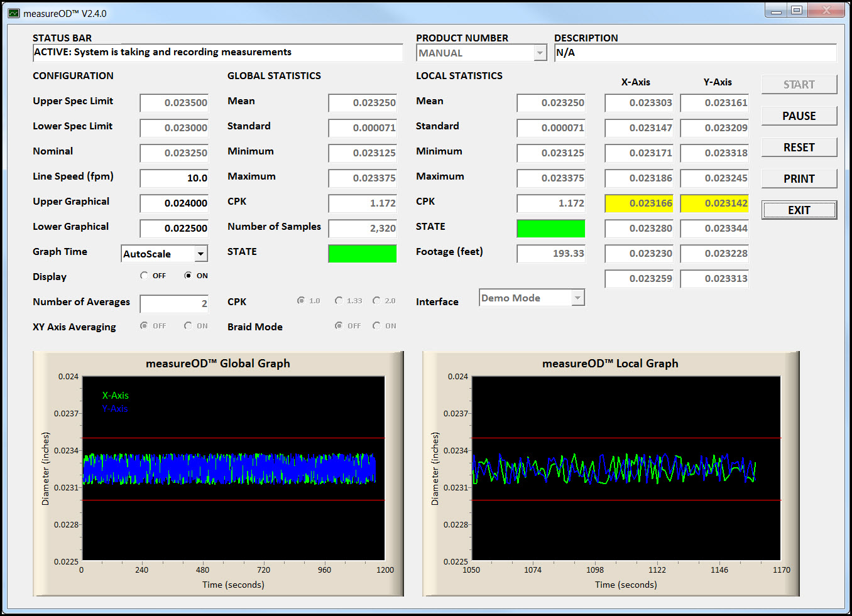
Task: Select the Local Statistics CPK value
Action: point(551,203)
